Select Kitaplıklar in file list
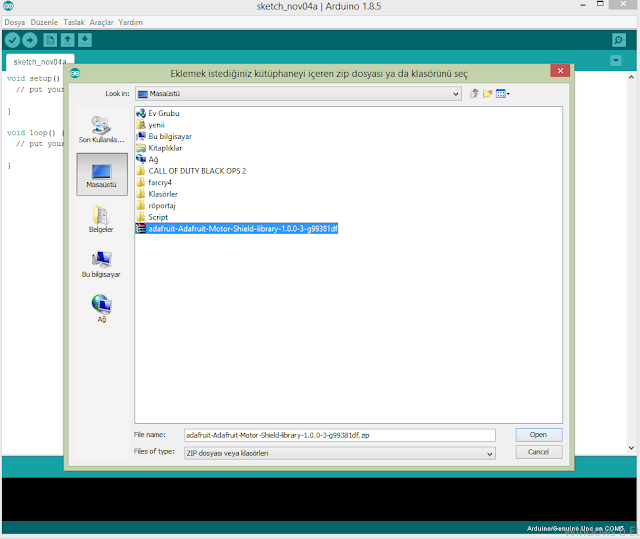The width and height of the screenshot is (640, 539). click(x=159, y=148)
